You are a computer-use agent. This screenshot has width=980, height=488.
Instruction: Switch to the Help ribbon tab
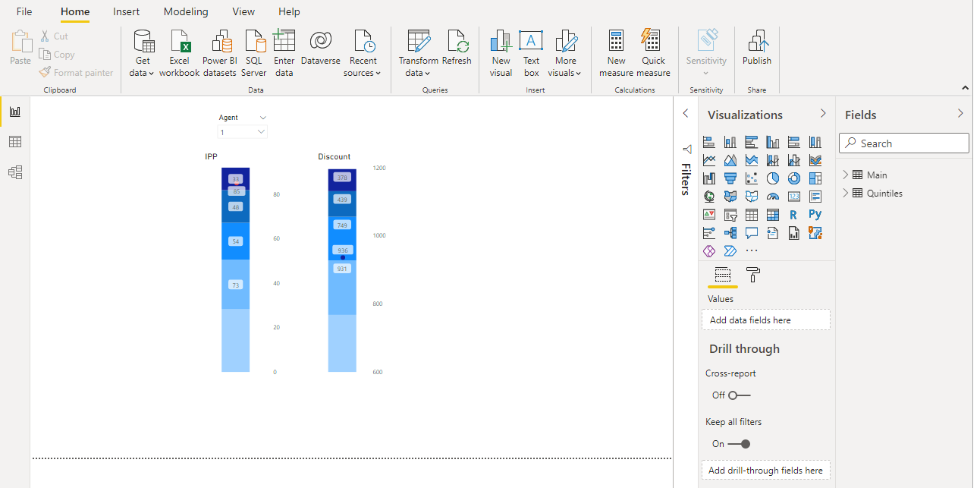pos(289,11)
